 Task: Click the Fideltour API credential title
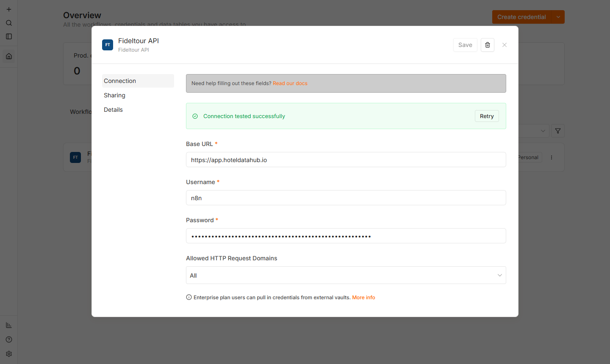pos(139,41)
